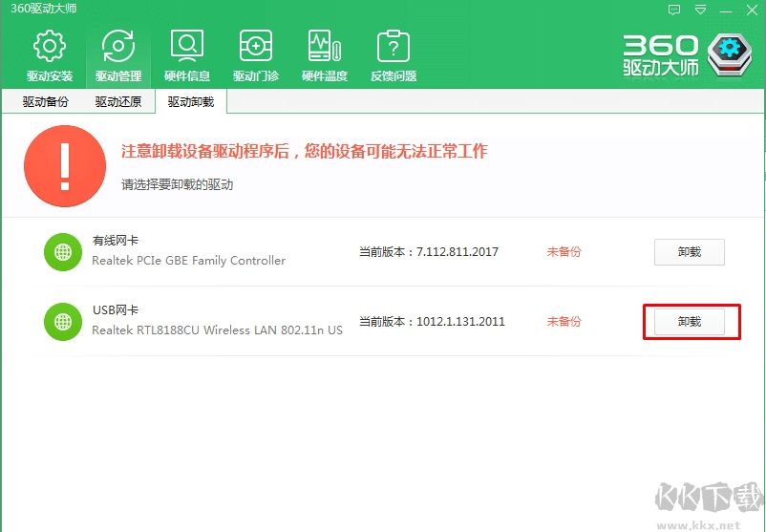This screenshot has width=766, height=532.
Task: Click the 请选择要卸载的驱动 prompt text
Action: [x=178, y=184]
